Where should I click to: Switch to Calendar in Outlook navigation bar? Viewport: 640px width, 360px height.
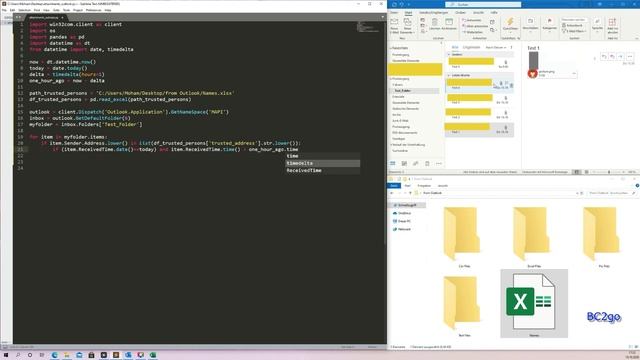[x=404, y=164]
